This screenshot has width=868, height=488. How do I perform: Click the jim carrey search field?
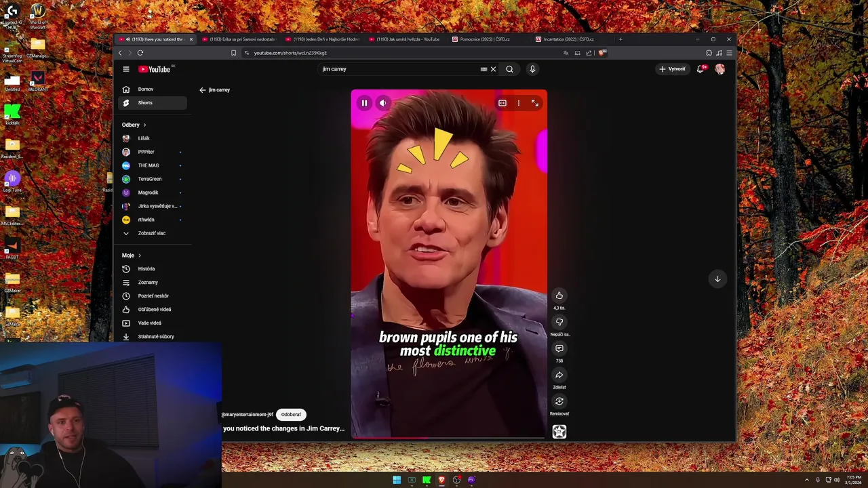pos(400,69)
